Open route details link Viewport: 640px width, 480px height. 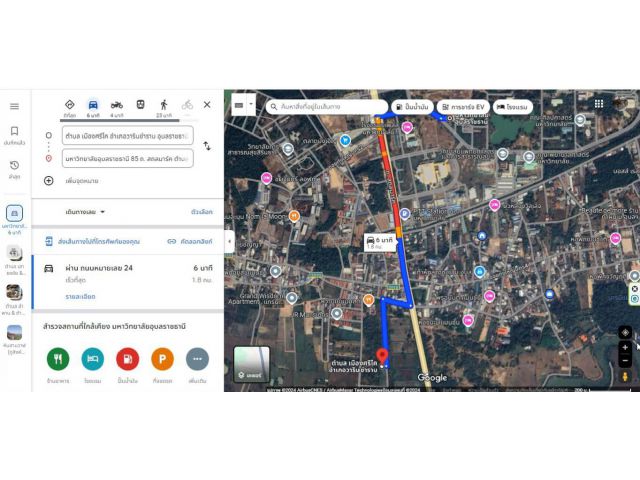pyautogui.click(x=80, y=296)
